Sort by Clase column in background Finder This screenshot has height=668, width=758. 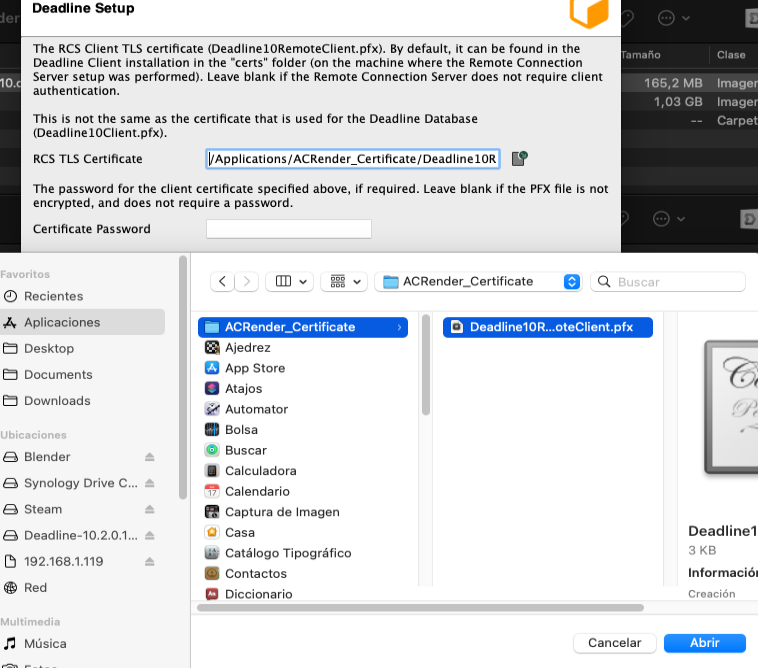tap(731, 55)
